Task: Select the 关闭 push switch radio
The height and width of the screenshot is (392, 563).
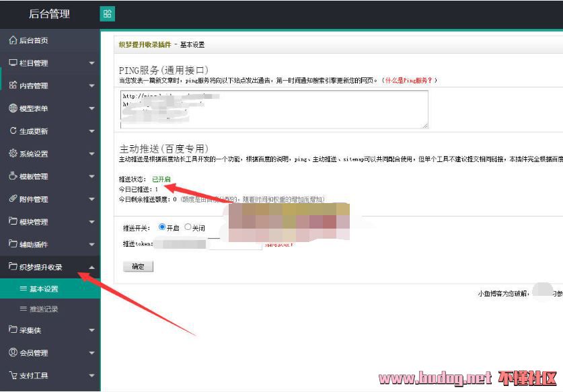Action: coord(188,227)
